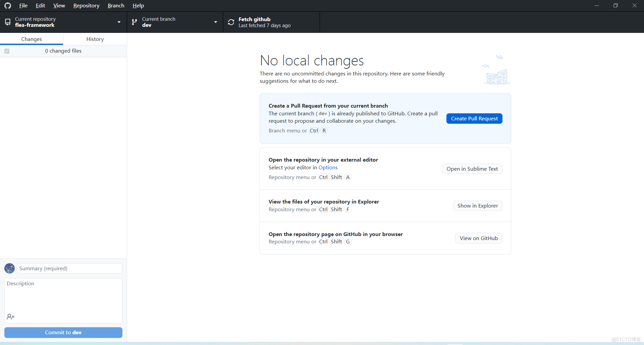This screenshot has height=345, width=644.
Task: Click the add co-authors icon in Description box
Action: (11, 317)
